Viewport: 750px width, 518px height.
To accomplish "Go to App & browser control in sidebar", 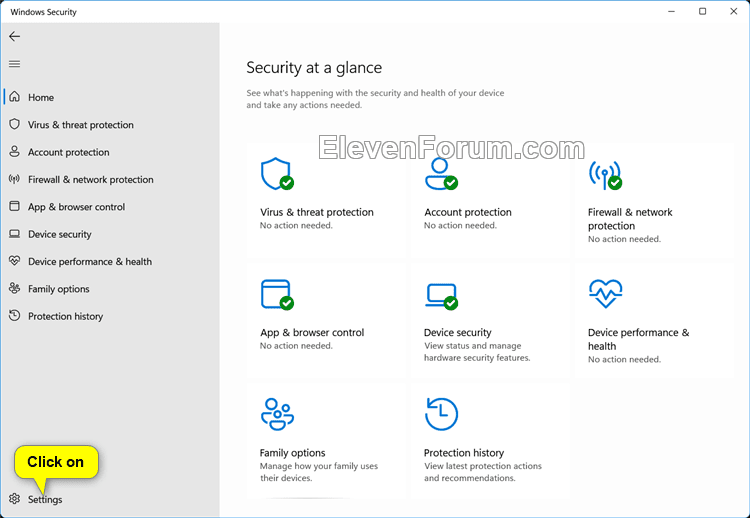I will click(x=110, y=207).
